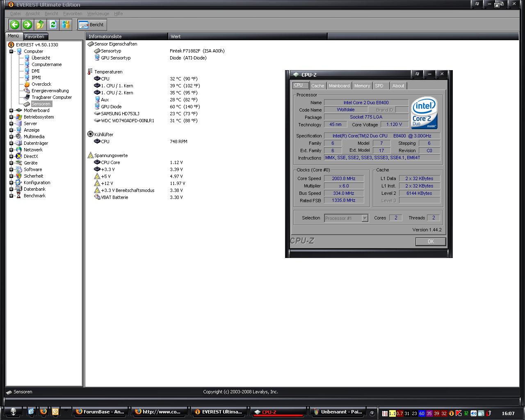Viewport: 525px width, 420px height.
Task: Click the Refresh toolbar icon
Action: (x=53, y=25)
